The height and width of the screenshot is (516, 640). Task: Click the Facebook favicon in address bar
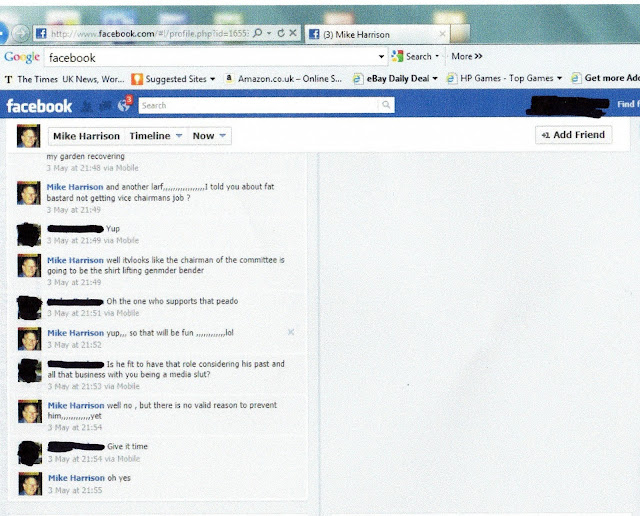pos(41,33)
